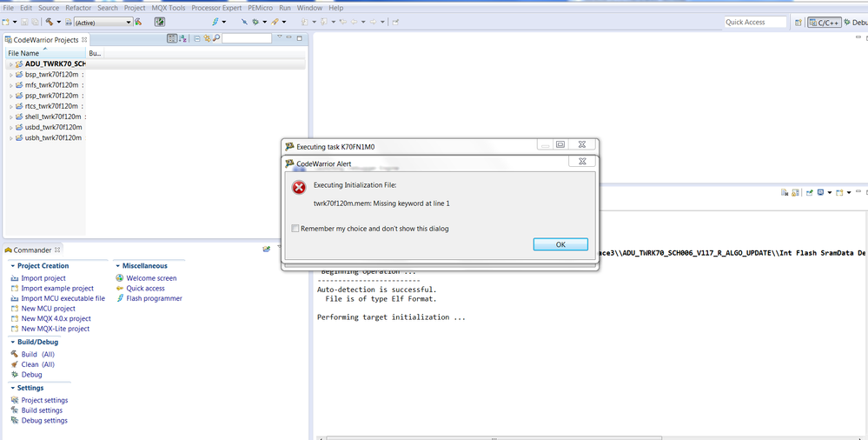Open the (Active) build configuration combo box
Image resolution: width=868 pixels, height=440 pixels.
pos(103,22)
